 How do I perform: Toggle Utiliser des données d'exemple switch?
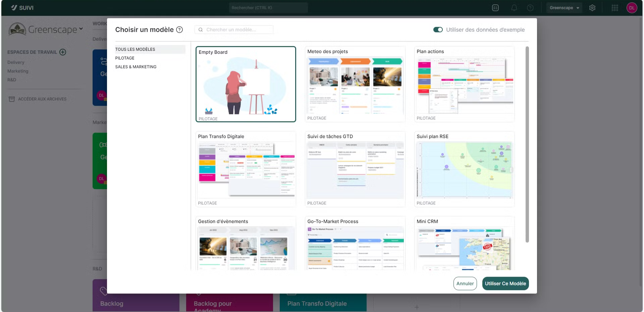(438, 30)
